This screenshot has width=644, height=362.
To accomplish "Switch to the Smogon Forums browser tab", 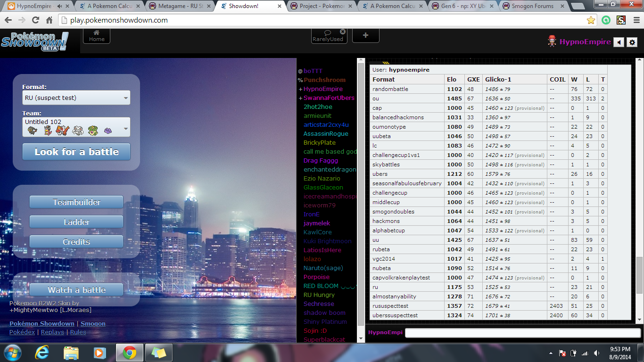I will click(x=533, y=6).
